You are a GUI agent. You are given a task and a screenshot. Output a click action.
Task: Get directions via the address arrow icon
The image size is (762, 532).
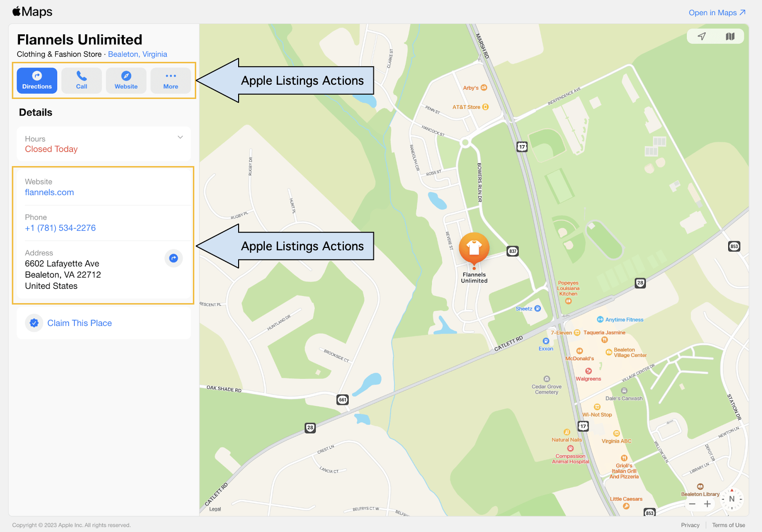pyautogui.click(x=174, y=258)
